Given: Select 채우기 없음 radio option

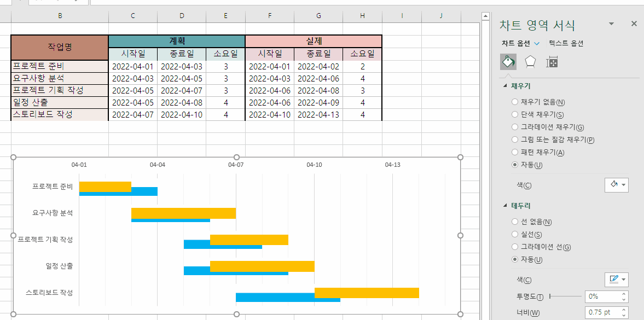Looking at the screenshot, I should [515, 102].
